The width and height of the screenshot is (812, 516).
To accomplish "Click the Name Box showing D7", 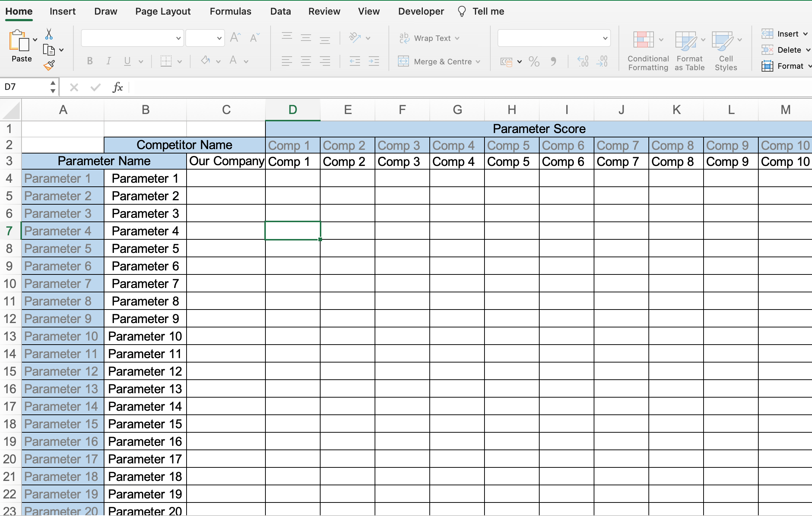I will 26,87.
